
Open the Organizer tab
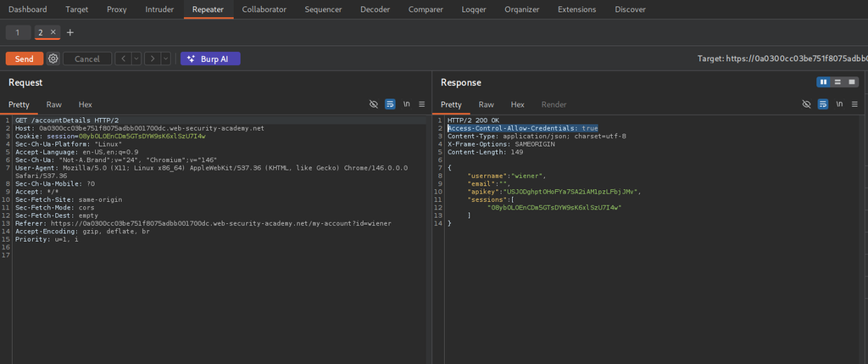tap(522, 9)
